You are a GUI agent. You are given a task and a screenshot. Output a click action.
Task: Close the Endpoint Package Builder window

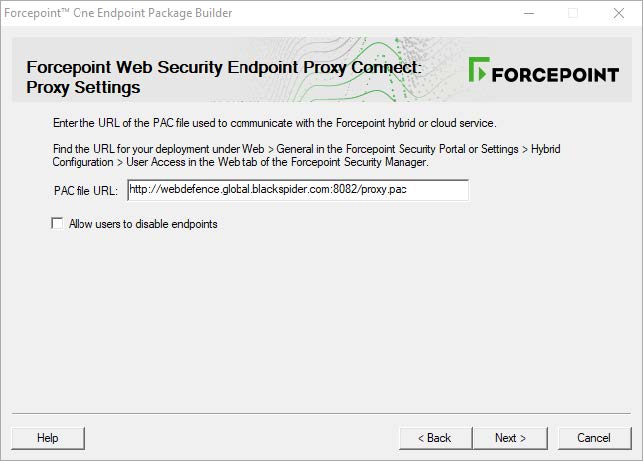pos(619,13)
